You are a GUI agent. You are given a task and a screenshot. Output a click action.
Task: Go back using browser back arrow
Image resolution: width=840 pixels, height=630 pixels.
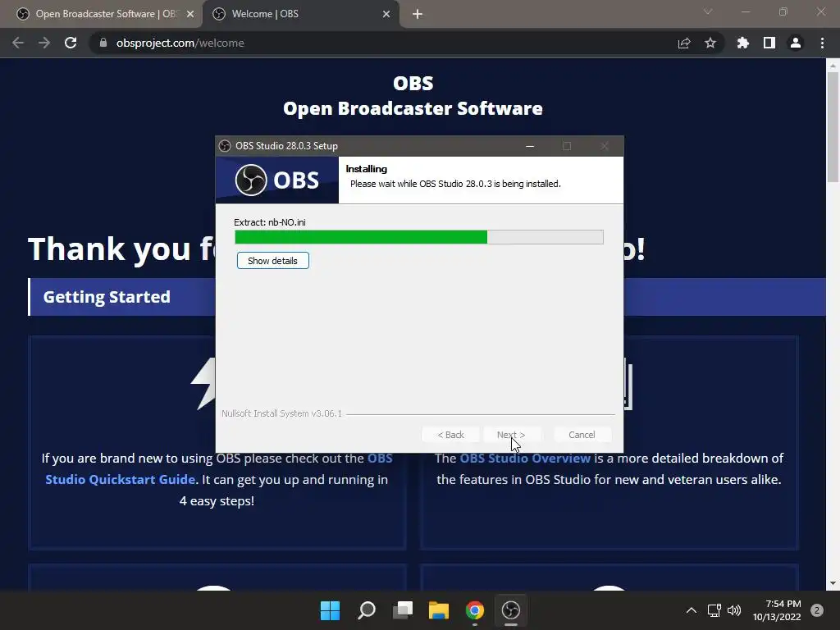coord(18,43)
